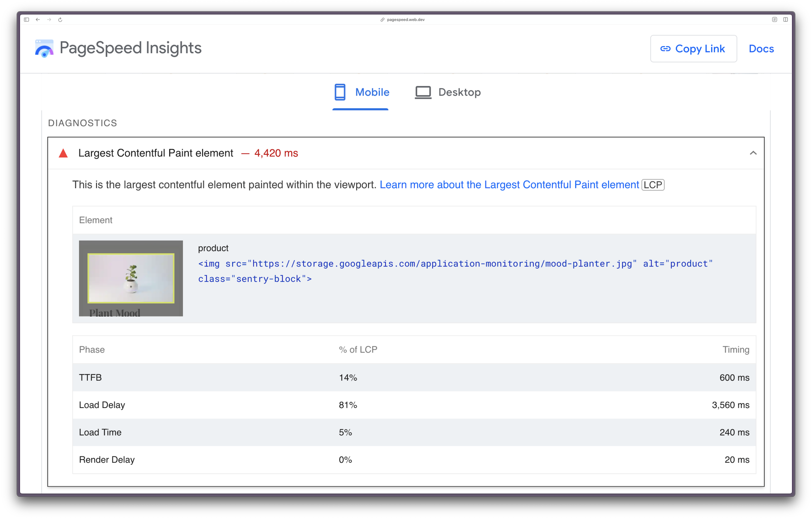
Task: Click the LCP badge label
Action: [x=653, y=185]
